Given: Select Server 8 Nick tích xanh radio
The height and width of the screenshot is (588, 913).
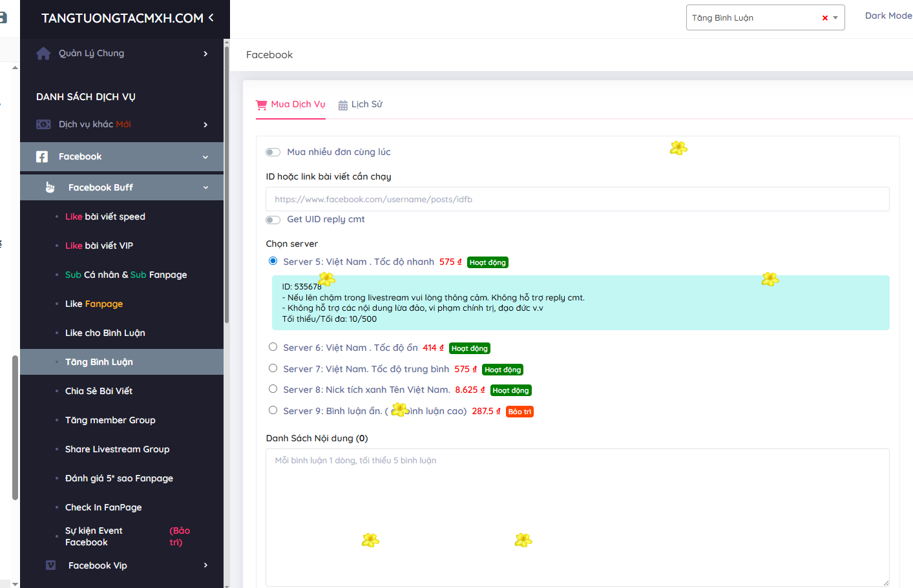Looking at the screenshot, I should pyautogui.click(x=273, y=389).
